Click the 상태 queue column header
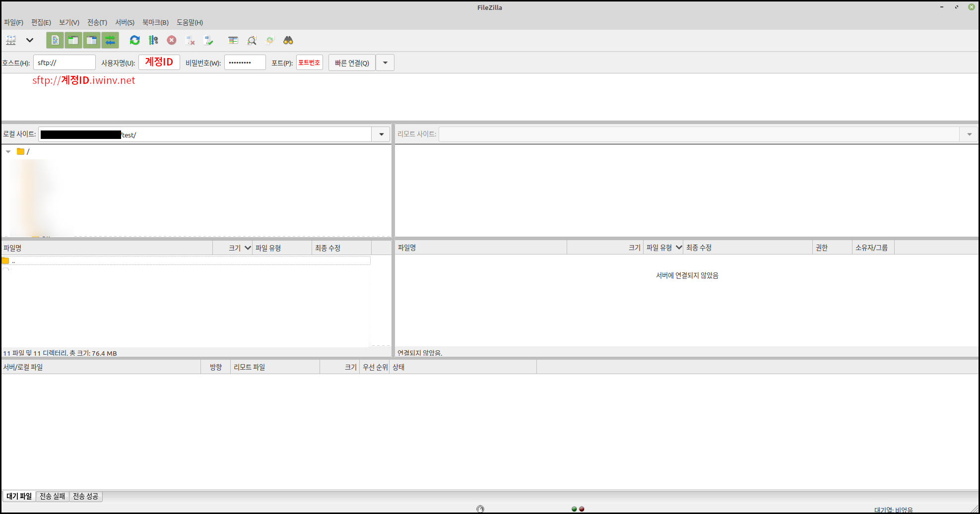980x514 pixels. point(463,367)
